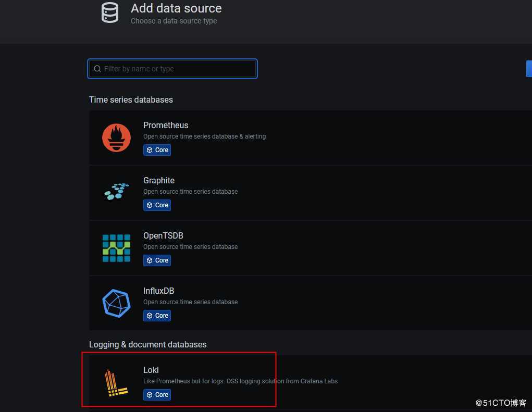Click the Graphite dotted logo icon
This screenshot has width=532, height=412.
tap(116, 192)
